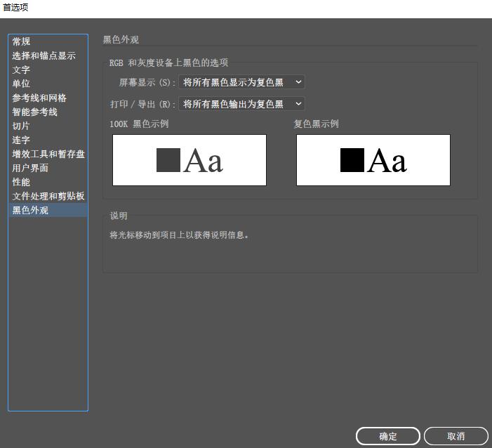Select 性能 preferences category
The height and width of the screenshot is (448, 492).
click(x=22, y=182)
